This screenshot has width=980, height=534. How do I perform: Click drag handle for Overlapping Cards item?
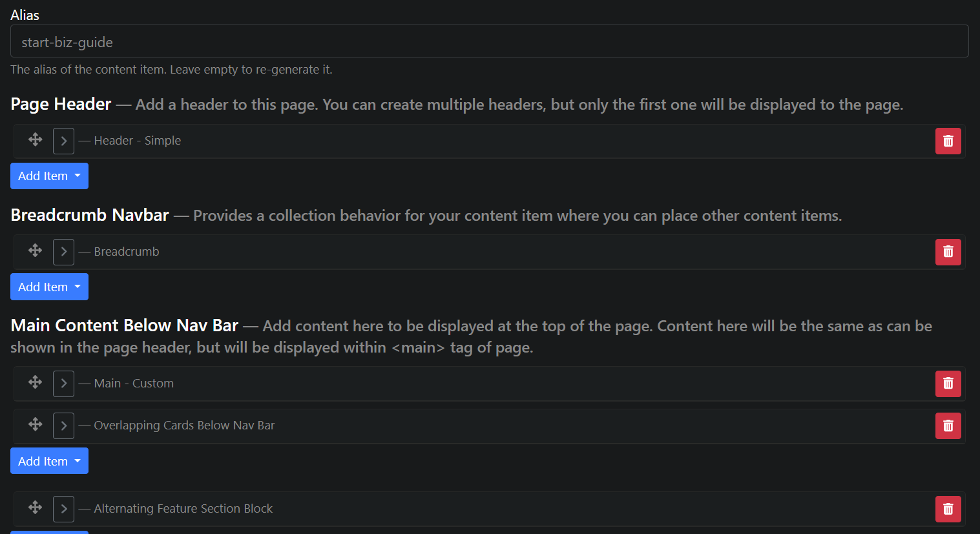36,424
